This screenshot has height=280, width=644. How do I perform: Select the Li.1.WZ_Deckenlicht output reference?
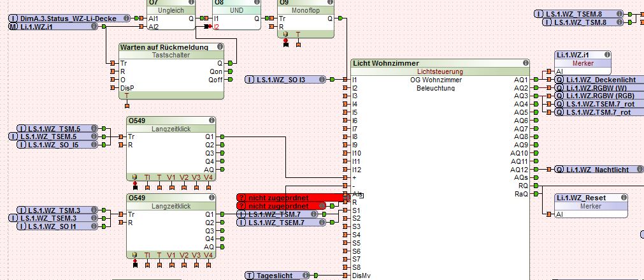click(x=595, y=80)
